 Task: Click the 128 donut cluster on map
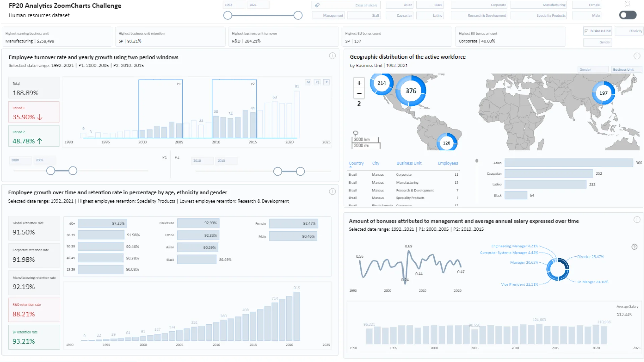[447, 143]
